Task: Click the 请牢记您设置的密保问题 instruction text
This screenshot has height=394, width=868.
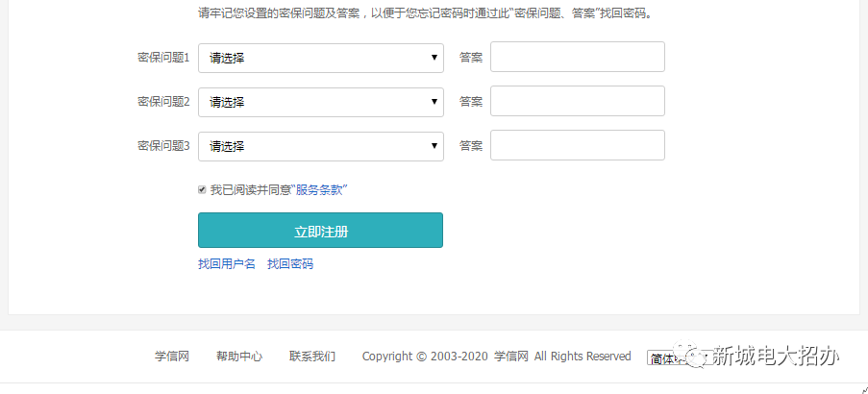Action: tap(425, 13)
